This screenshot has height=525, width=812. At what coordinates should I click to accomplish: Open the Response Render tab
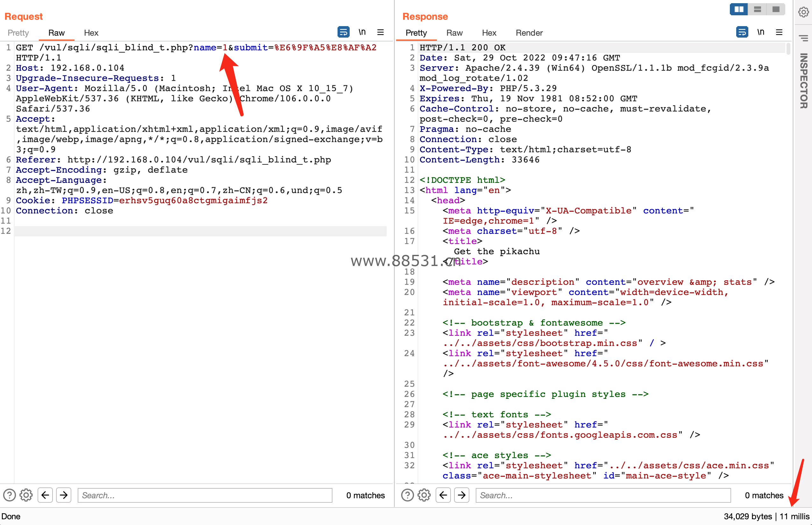click(529, 33)
